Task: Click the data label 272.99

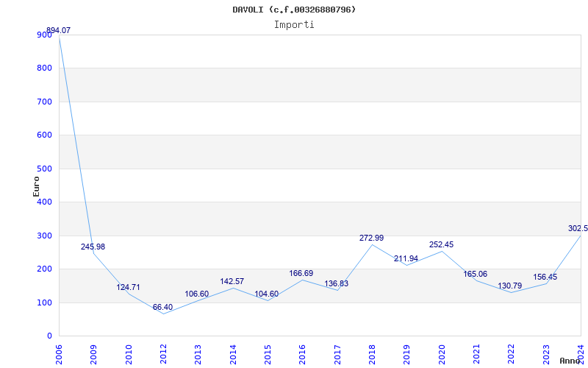Action: click(372, 238)
